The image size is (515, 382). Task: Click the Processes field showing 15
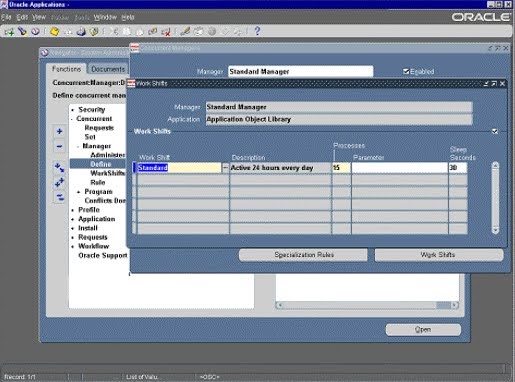click(x=341, y=168)
